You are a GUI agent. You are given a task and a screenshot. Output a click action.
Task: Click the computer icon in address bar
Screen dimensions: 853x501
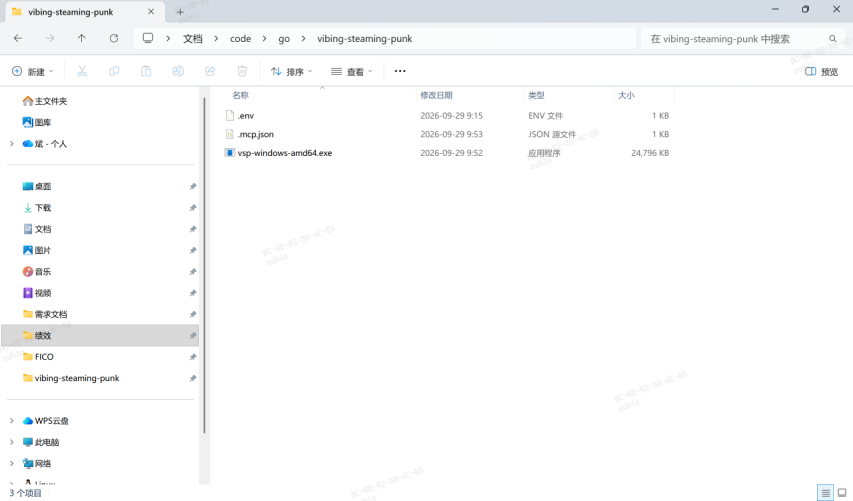click(148, 38)
